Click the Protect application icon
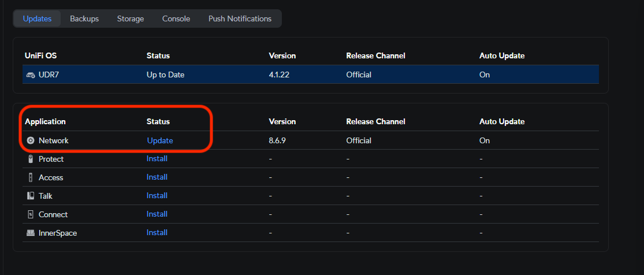Screen dimensions: 644x275 click(31, 159)
